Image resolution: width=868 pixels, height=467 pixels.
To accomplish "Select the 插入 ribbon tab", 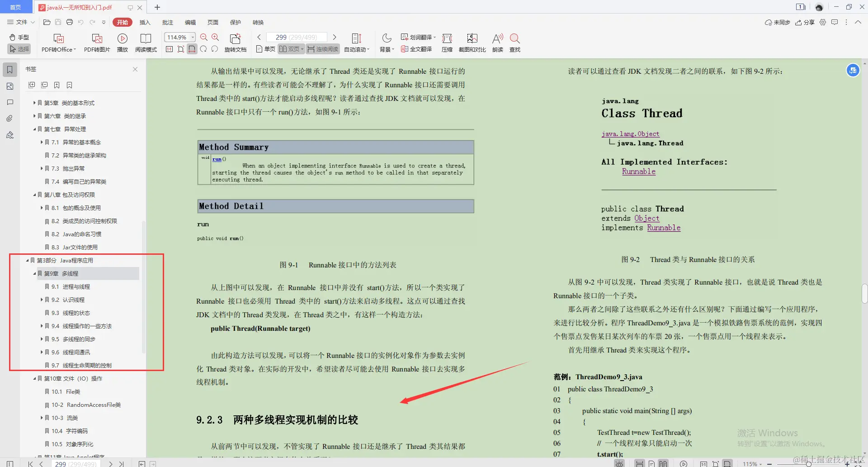I will 145,22.
